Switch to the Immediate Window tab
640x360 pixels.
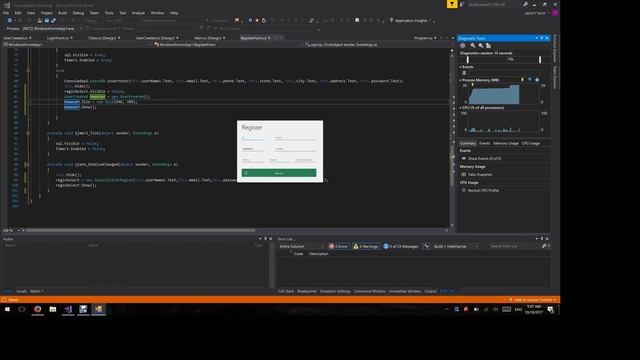[405, 291]
